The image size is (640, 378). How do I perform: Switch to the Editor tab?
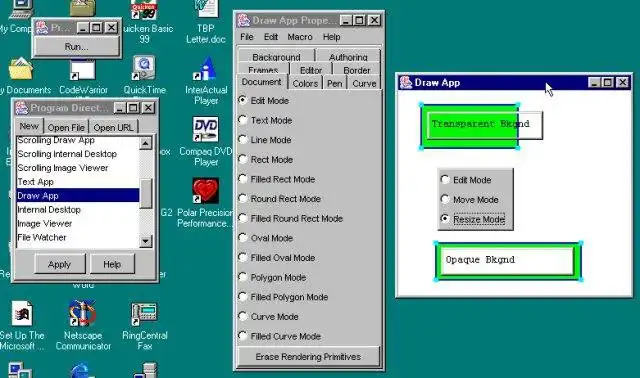click(x=311, y=69)
